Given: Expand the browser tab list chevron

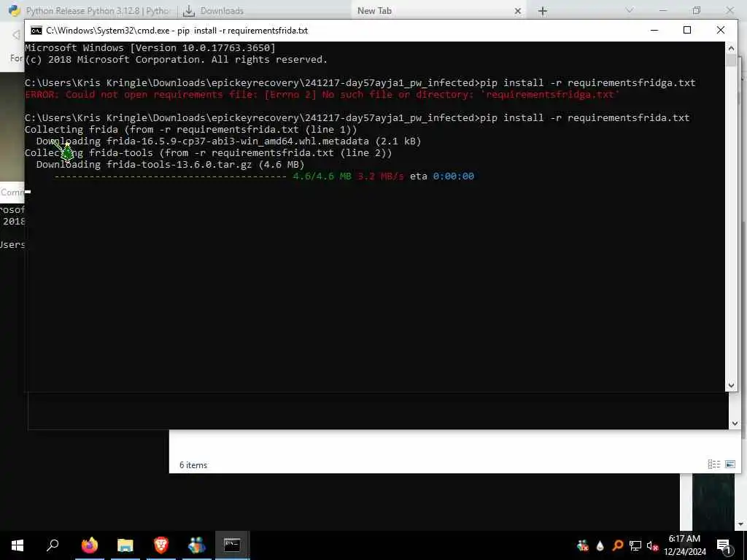Looking at the screenshot, I should [630, 10].
